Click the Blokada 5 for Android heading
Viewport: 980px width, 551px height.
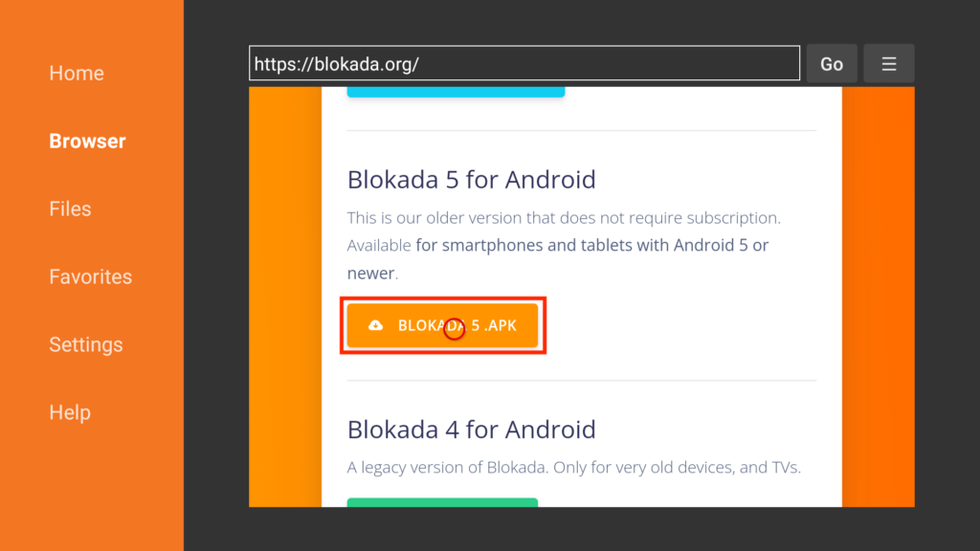(x=471, y=180)
